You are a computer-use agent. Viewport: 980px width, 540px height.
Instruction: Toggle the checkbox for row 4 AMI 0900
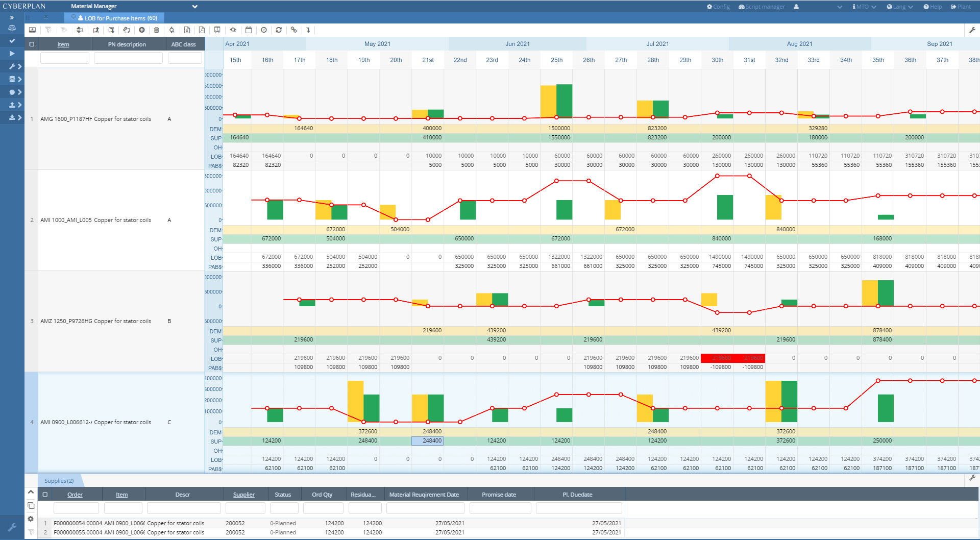click(x=32, y=422)
